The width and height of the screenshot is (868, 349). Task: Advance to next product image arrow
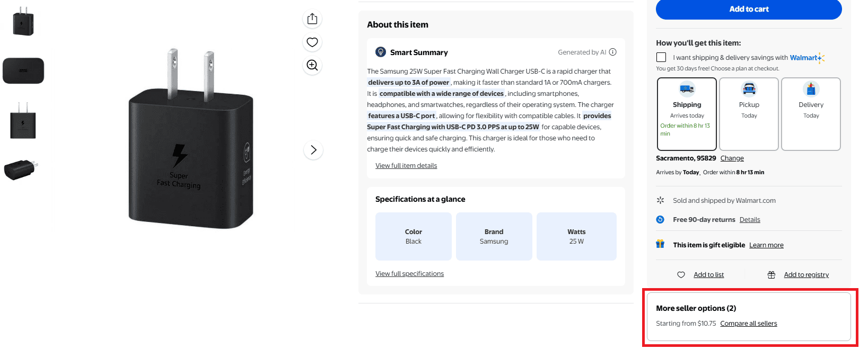313,150
